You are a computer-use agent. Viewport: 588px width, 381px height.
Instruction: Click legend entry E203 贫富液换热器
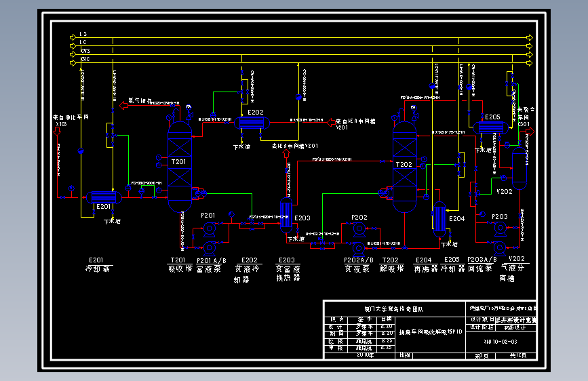coord(288,269)
